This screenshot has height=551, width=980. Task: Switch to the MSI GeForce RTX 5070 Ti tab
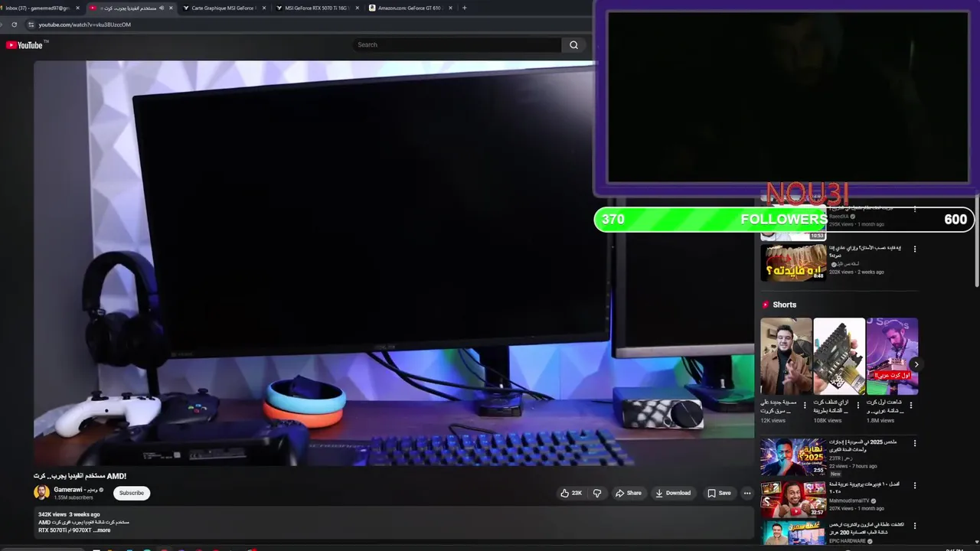pos(316,8)
